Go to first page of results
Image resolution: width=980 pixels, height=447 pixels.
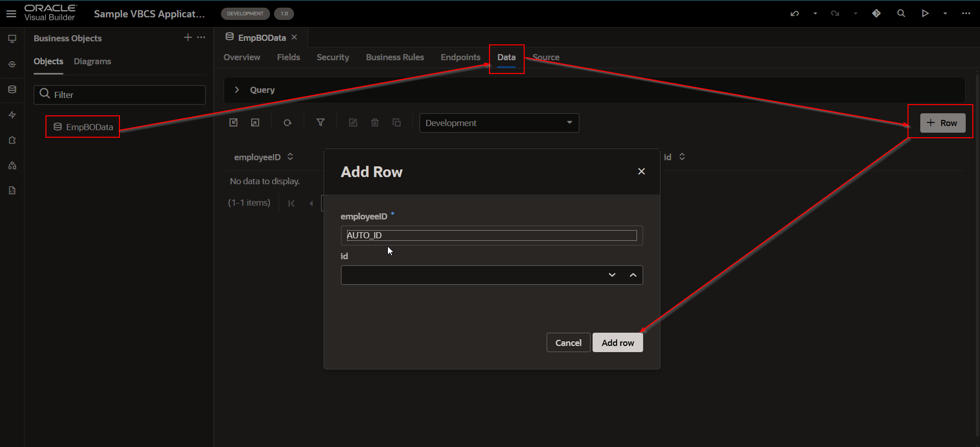291,203
